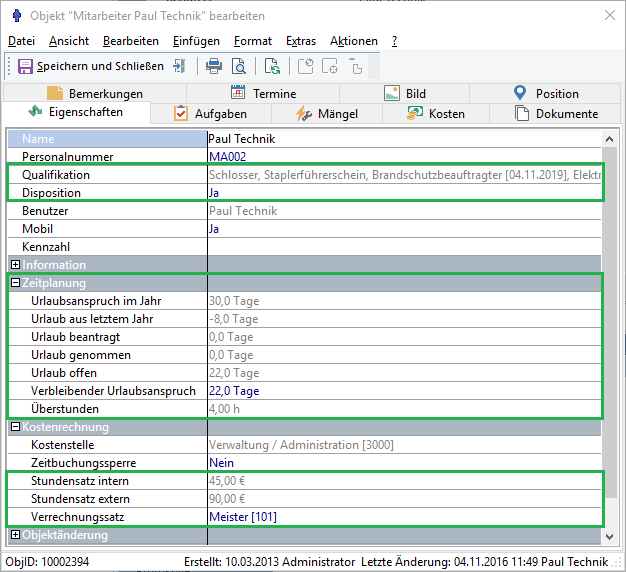The height and width of the screenshot is (572, 626).
Task: Click the refresh document icon
Action: [x=272, y=66]
